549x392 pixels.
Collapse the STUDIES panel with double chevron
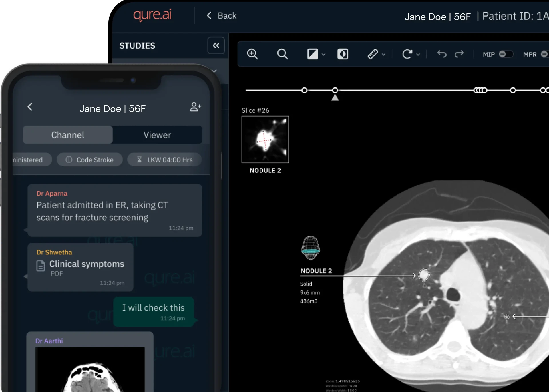pyautogui.click(x=216, y=45)
